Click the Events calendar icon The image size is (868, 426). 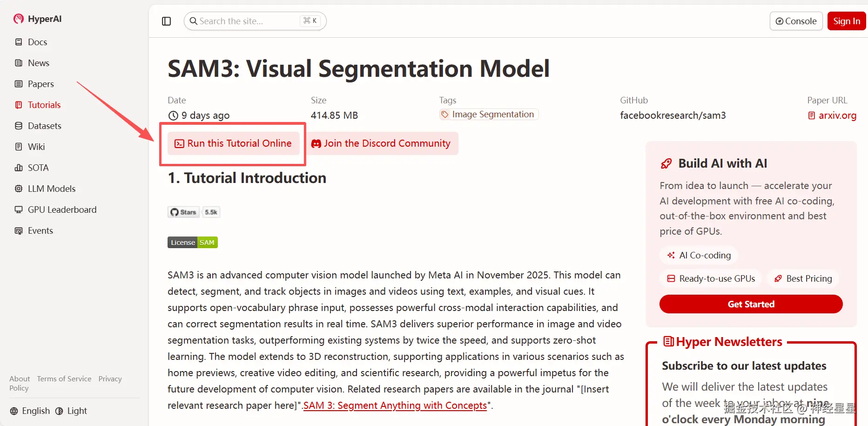click(x=19, y=230)
